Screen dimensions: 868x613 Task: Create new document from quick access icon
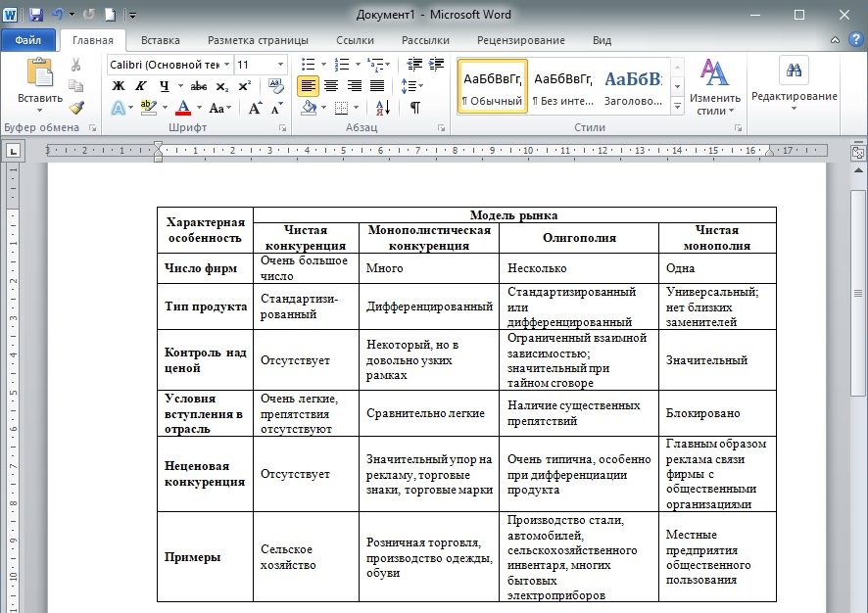coord(110,15)
